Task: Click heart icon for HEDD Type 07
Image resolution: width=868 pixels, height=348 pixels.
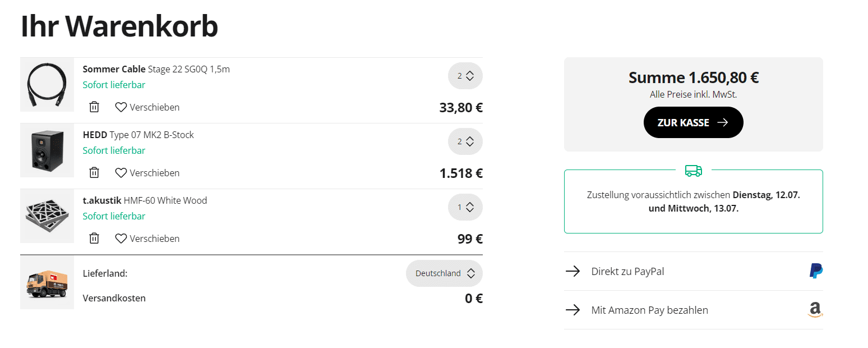Action: (121, 172)
